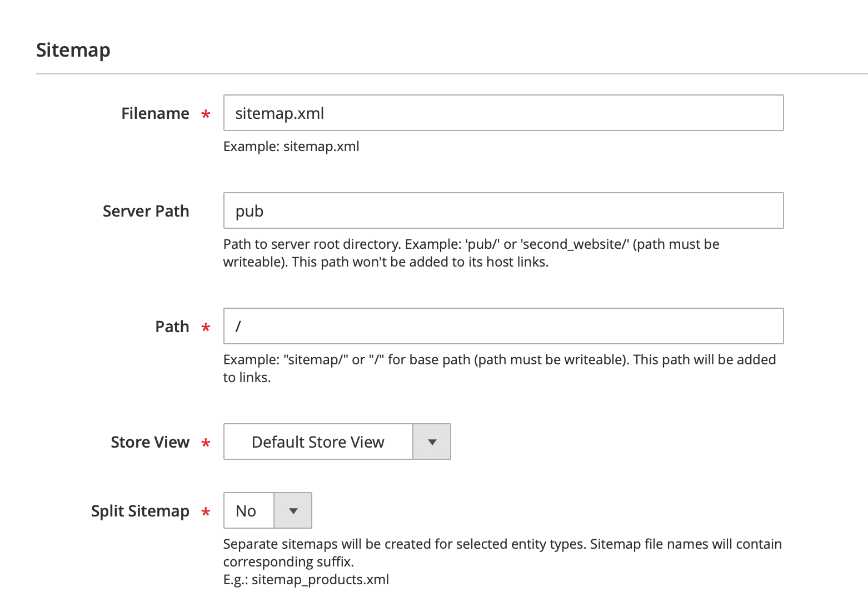The image size is (868, 612).
Task: Click the Filename input field
Action: 503,113
